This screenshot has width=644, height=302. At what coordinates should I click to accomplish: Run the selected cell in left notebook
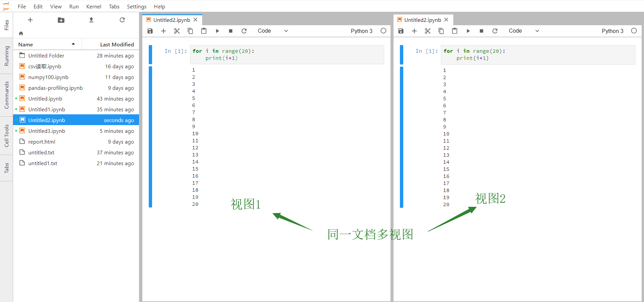(217, 31)
